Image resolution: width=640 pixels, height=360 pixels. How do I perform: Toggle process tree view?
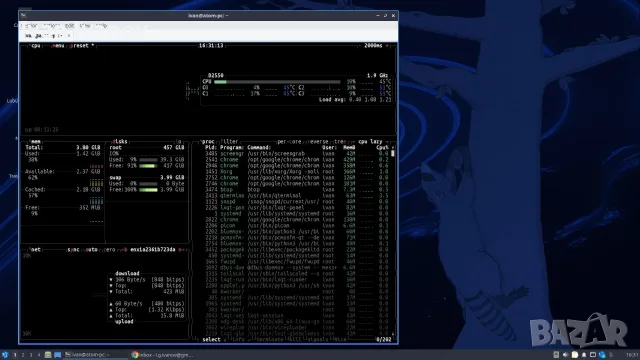click(x=340, y=142)
